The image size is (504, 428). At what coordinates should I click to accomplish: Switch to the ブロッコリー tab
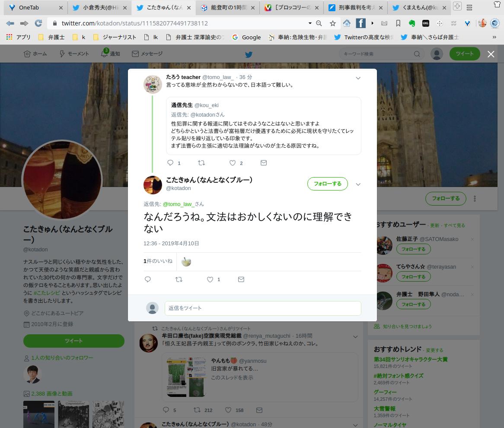point(291,7)
